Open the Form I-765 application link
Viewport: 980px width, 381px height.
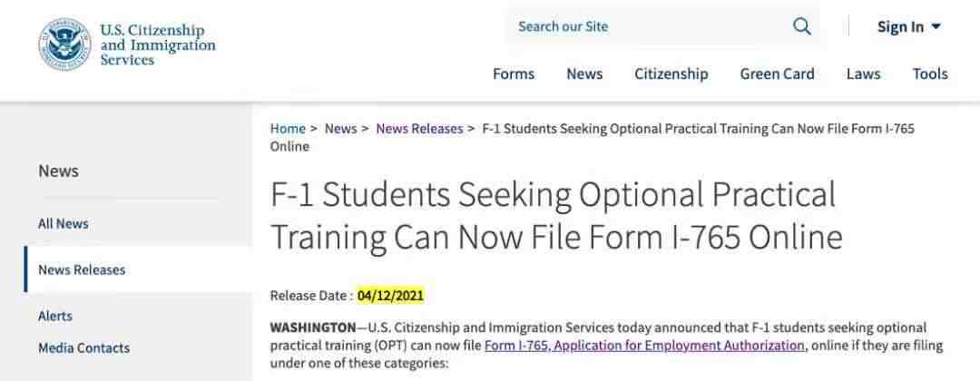(x=644, y=346)
